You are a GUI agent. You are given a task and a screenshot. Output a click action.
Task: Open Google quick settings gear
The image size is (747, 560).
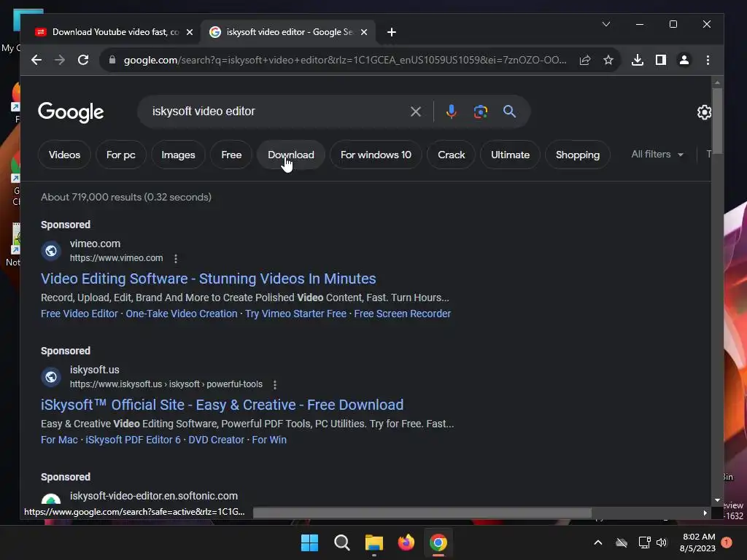pyautogui.click(x=704, y=112)
